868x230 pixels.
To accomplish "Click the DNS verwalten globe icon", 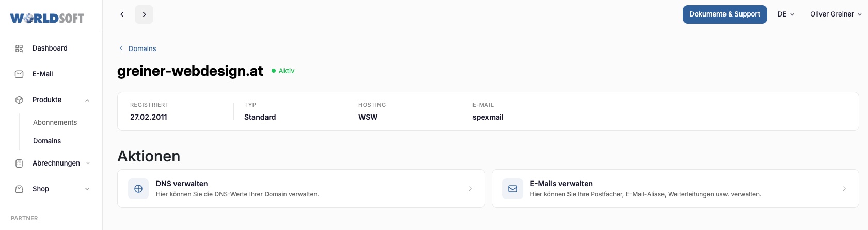I will (138, 189).
